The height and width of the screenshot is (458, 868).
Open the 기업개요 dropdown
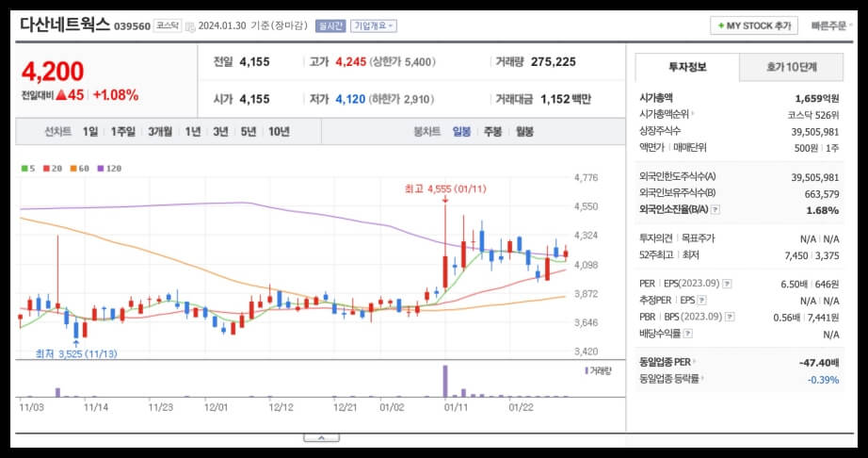pyautogui.click(x=374, y=25)
